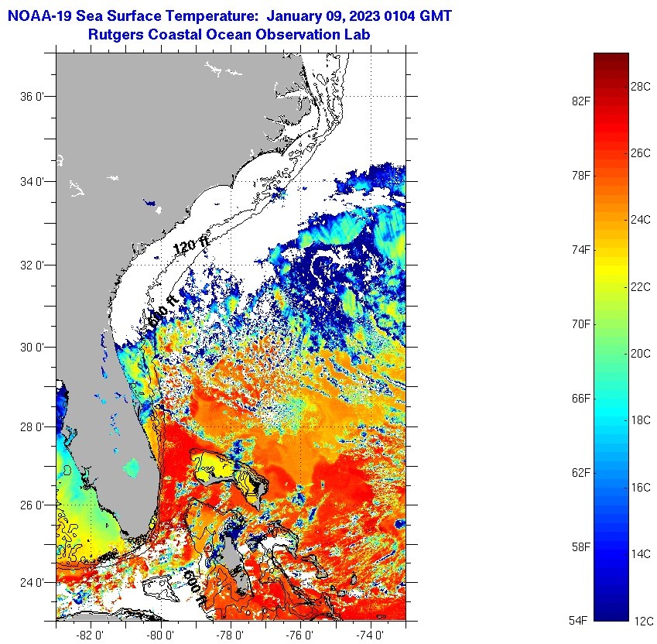Click the 30 0' latitude label

[32, 348]
